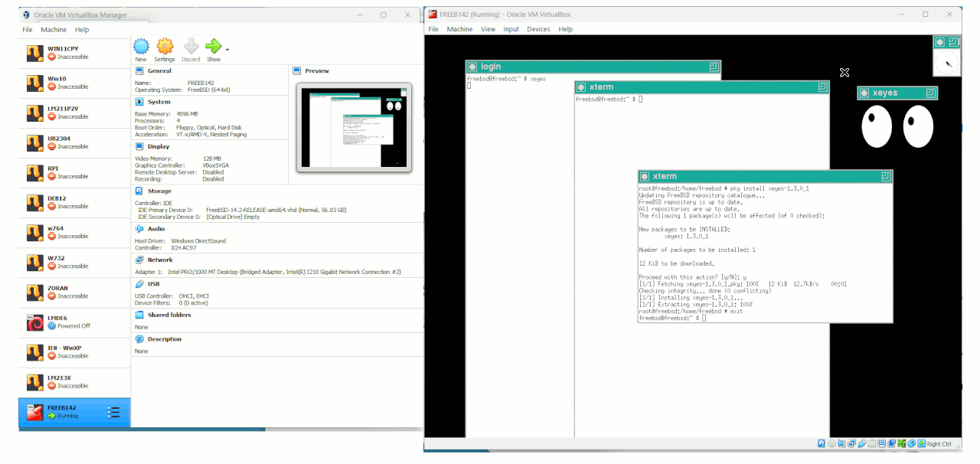Click the System section chip icon

pyautogui.click(x=139, y=101)
